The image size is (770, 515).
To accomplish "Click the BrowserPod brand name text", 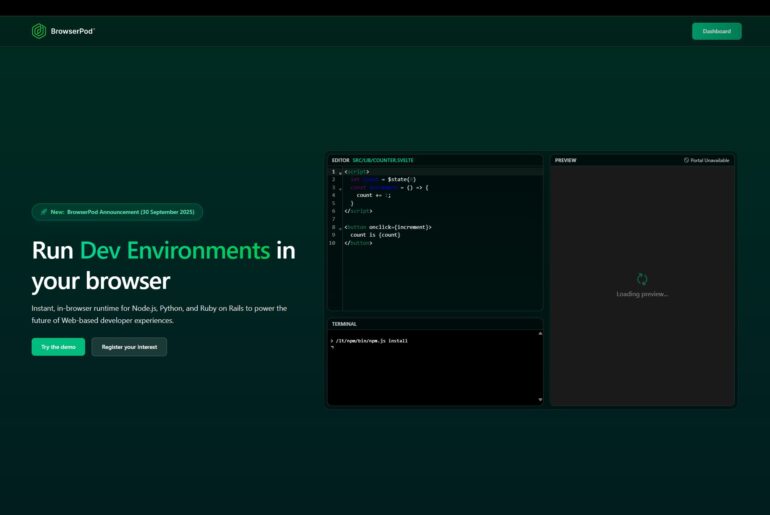I will coord(72,31).
